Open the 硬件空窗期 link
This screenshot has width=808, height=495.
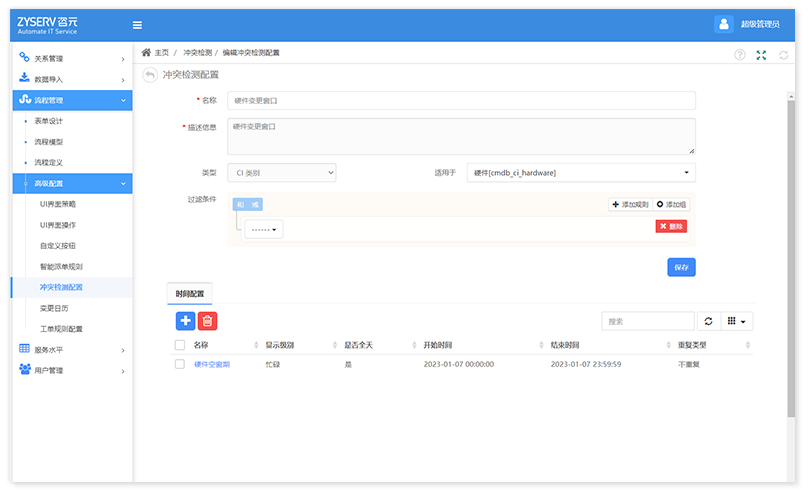pos(212,364)
